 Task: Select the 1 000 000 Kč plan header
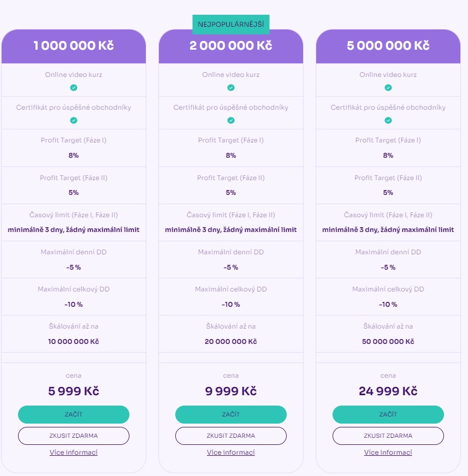[x=74, y=46]
